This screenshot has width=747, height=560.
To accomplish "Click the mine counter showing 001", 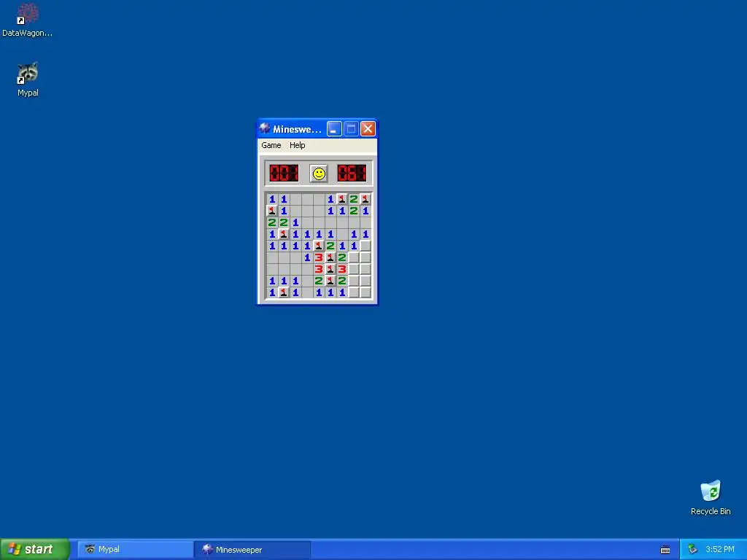I will (284, 174).
